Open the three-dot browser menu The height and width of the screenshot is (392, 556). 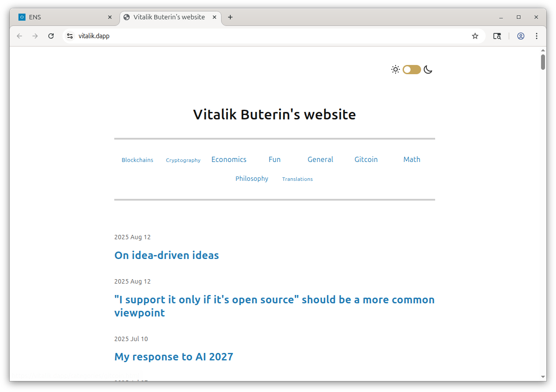[x=537, y=36]
